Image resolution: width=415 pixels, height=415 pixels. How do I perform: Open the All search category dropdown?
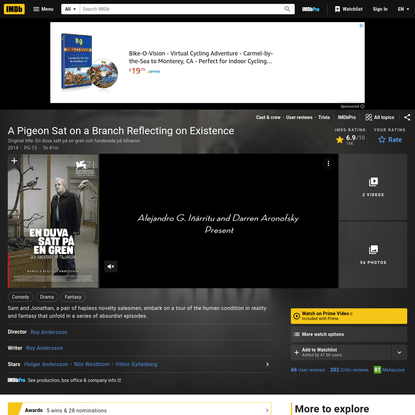tap(70, 9)
